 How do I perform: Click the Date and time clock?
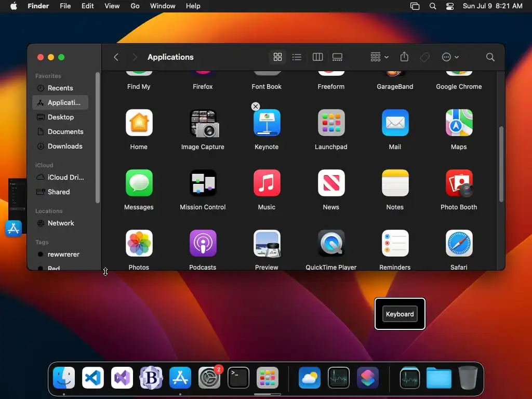pyautogui.click(x=493, y=6)
